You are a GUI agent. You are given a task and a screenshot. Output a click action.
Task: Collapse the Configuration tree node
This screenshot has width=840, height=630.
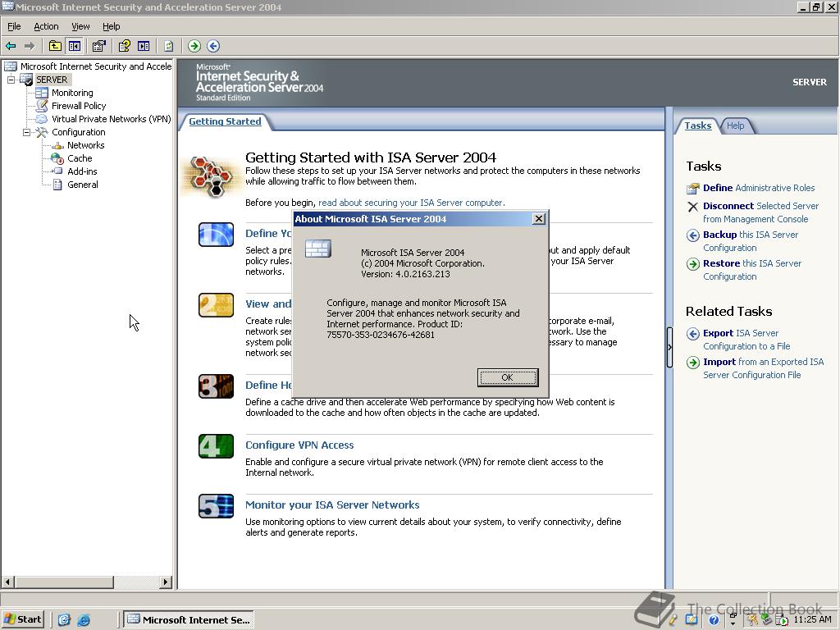click(26, 132)
